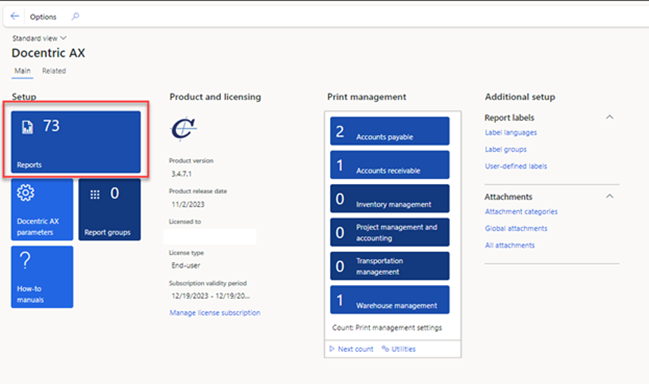Open the Utilities menu
Image resolution: width=649 pixels, height=384 pixels.
[x=399, y=349]
